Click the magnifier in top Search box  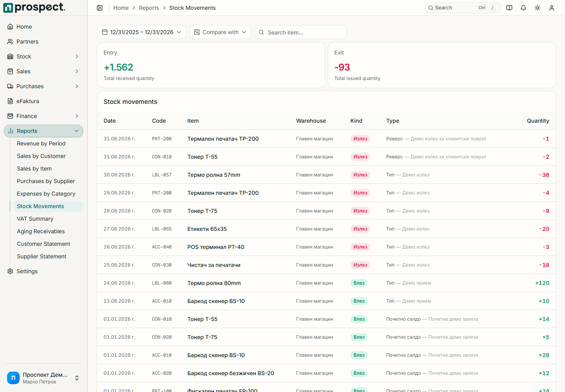431,8
